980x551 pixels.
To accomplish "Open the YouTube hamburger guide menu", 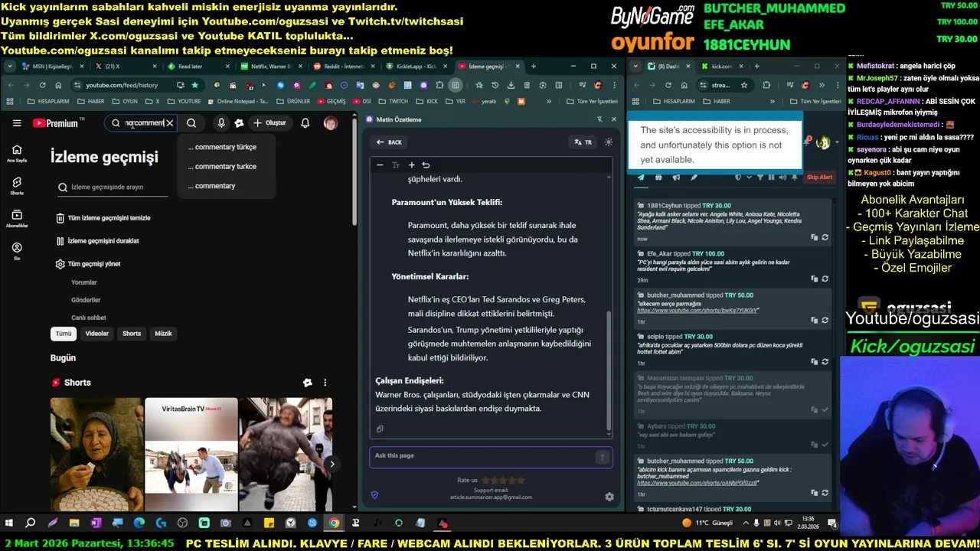I will pos(17,123).
